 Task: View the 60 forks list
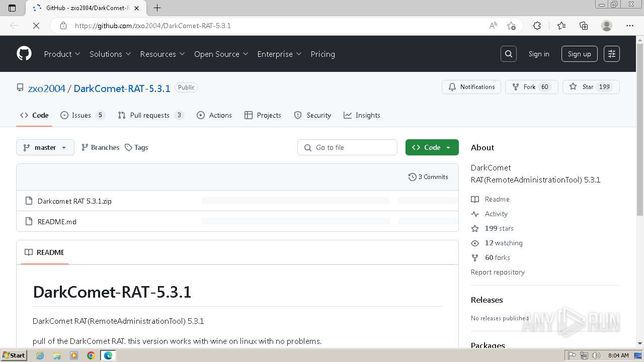coord(491,257)
